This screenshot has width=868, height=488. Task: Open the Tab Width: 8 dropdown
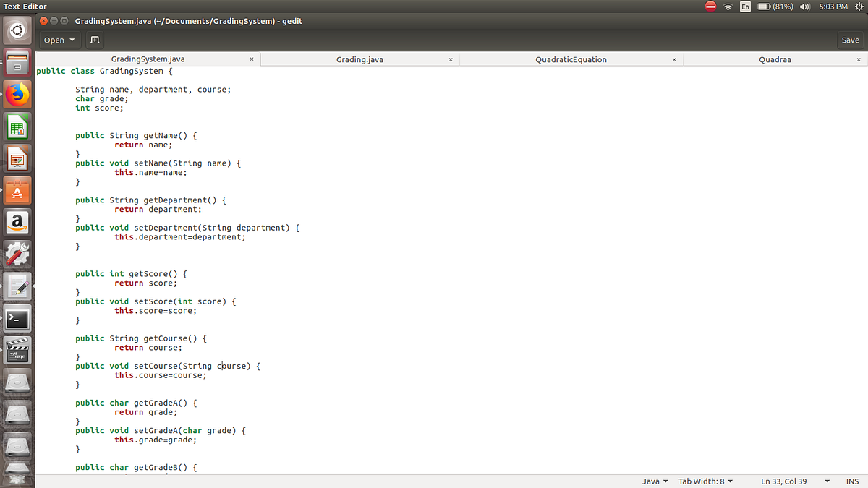click(705, 481)
